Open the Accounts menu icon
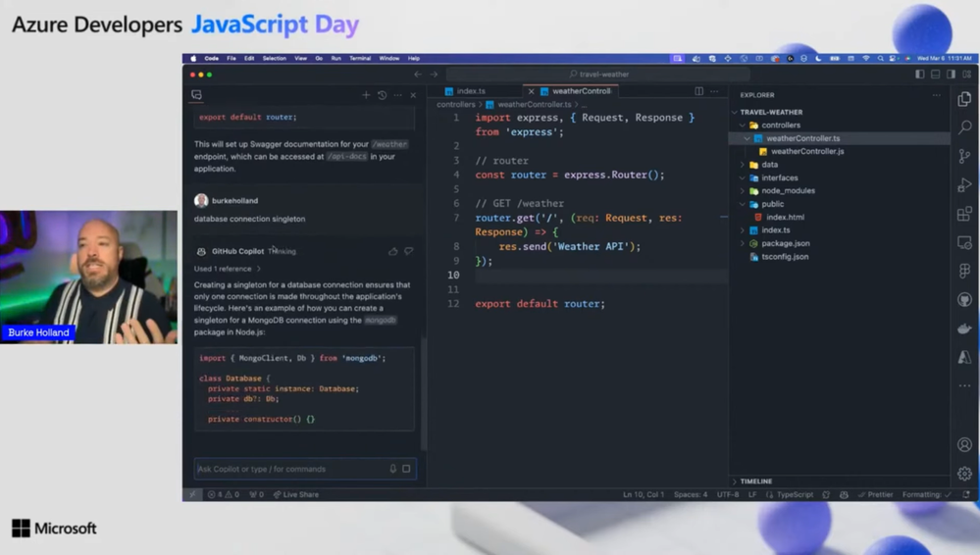This screenshot has width=980, height=555. click(964, 444)
